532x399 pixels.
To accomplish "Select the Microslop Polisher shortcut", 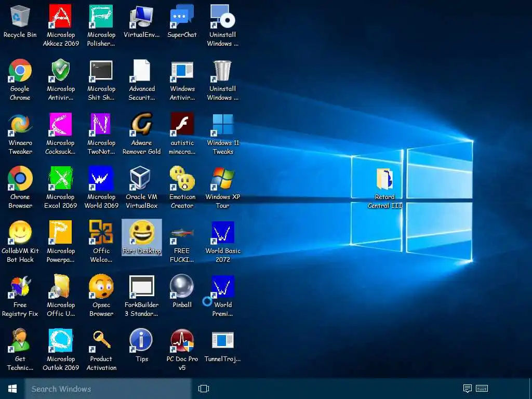I will pos(101,25).
